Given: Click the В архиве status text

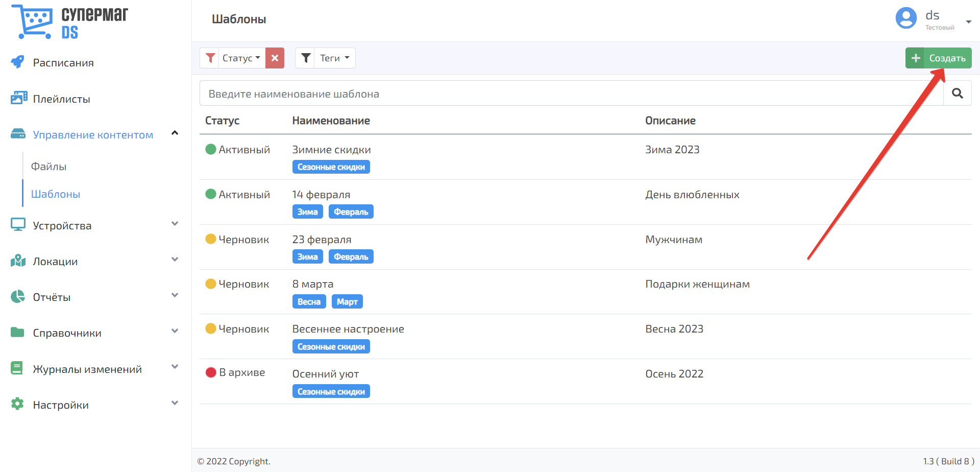Looking at the screenshot, I should click(x=242, y=372).
